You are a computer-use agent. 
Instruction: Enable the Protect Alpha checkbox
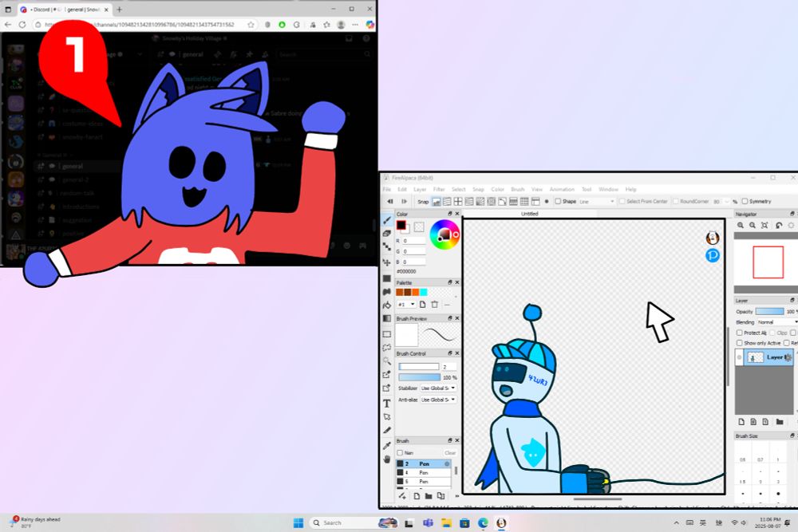(x=740, y=333)
